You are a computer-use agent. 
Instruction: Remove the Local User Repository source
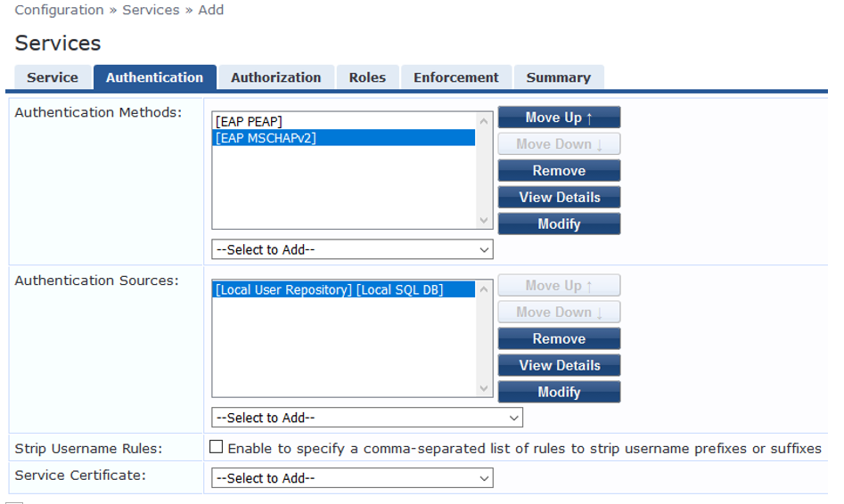559,339
